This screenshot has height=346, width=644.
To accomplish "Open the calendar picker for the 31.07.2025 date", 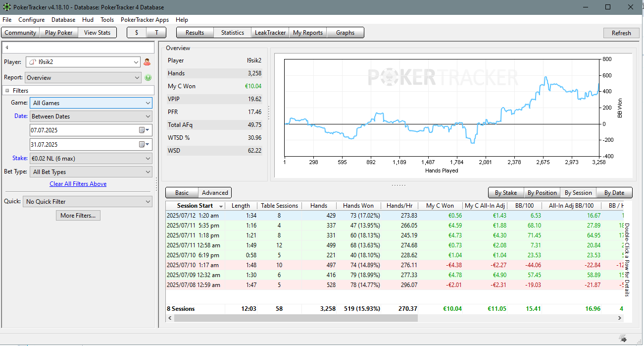I will [144, 144].
